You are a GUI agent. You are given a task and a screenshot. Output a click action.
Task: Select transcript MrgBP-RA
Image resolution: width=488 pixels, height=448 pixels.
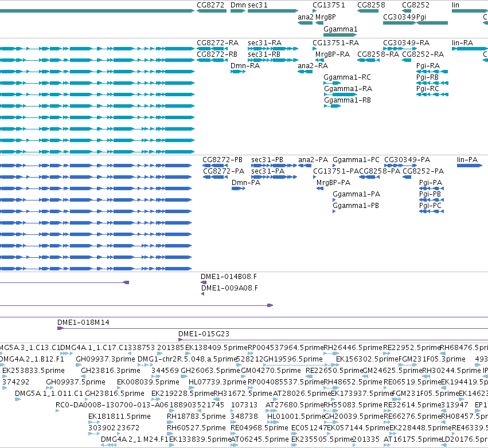point(333,54)
